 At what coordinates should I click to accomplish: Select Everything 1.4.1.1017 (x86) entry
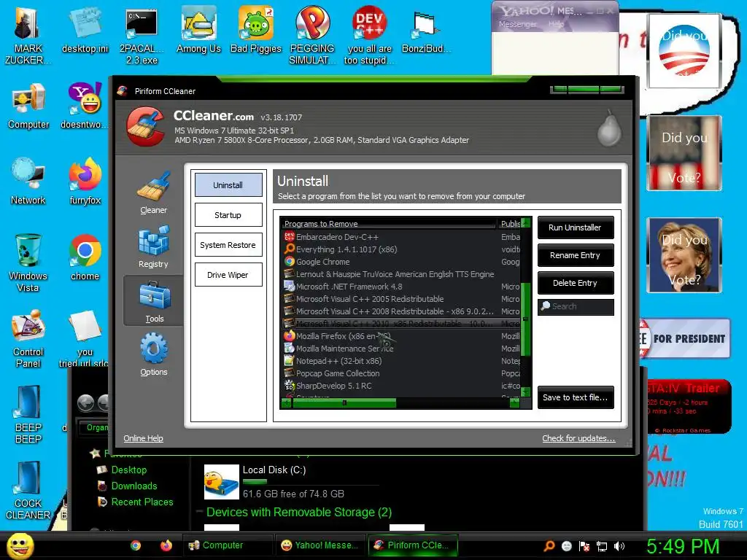tap(401, 249)
